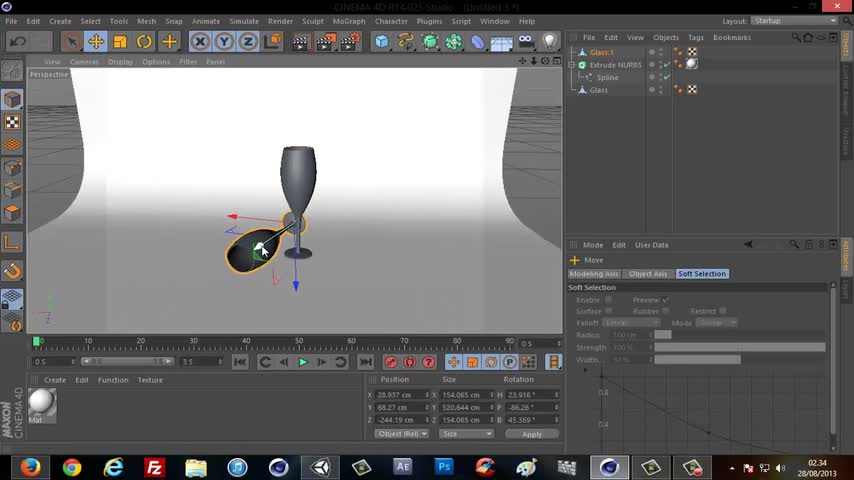This screenshot has height=480, width=854.
Task: Open the Falloff dropdown
Action: coord(631,323)
